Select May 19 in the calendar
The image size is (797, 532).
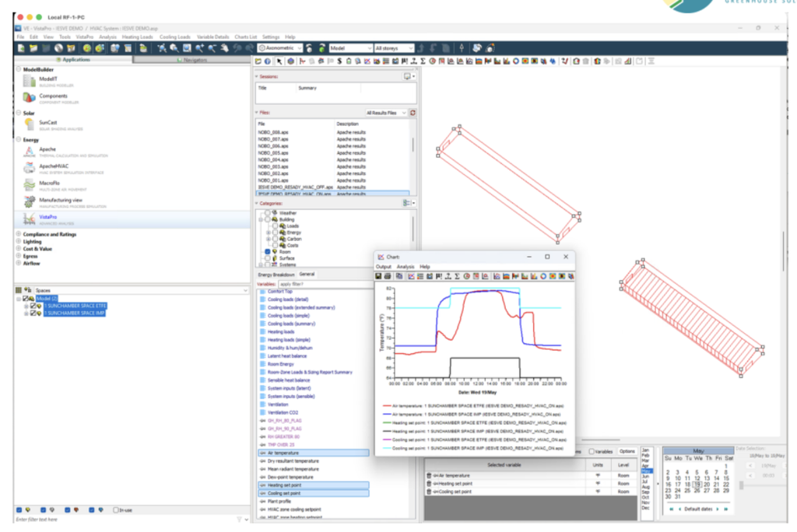pos(697,485)
